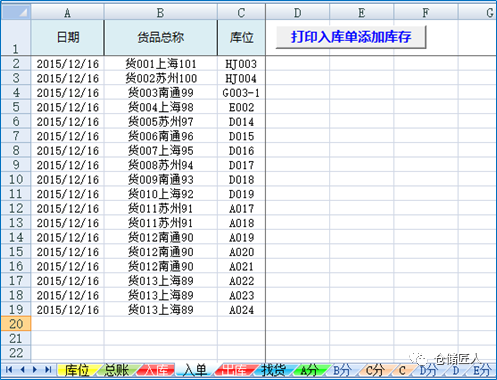Select location cell D014
Screen dimensions: 497x380
(241, 122)
